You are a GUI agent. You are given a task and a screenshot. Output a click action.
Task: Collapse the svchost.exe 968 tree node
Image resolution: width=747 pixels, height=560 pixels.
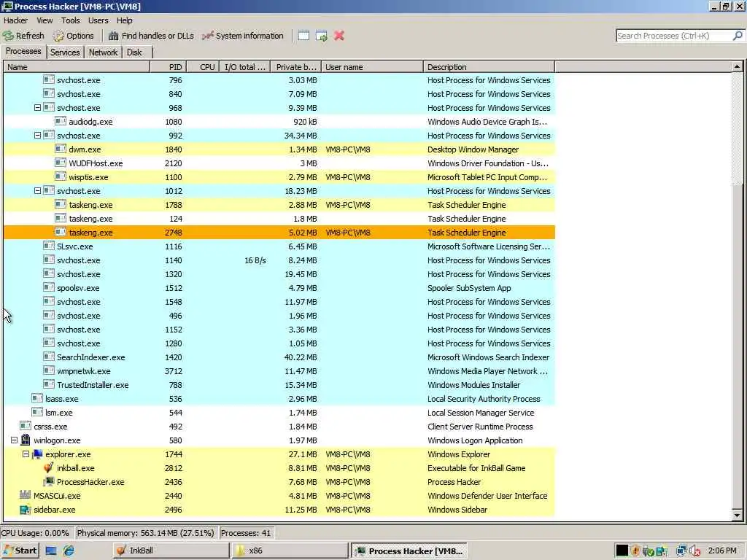tap(37, 108)
